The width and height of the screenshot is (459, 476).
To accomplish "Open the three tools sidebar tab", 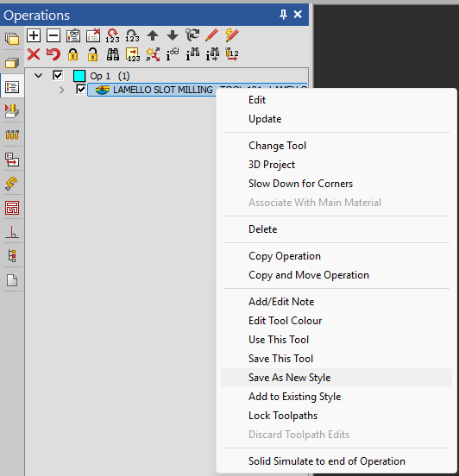I will 12,135.
